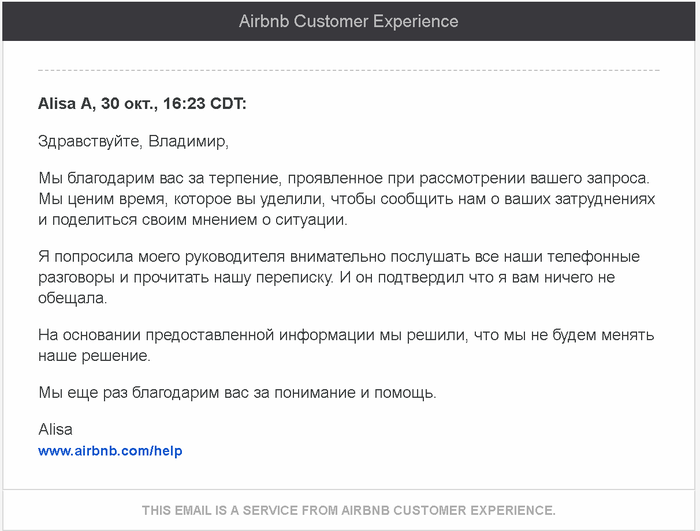Click the footer text THIS EMAIL IS A SERVICE

click(x=349, y=510)
